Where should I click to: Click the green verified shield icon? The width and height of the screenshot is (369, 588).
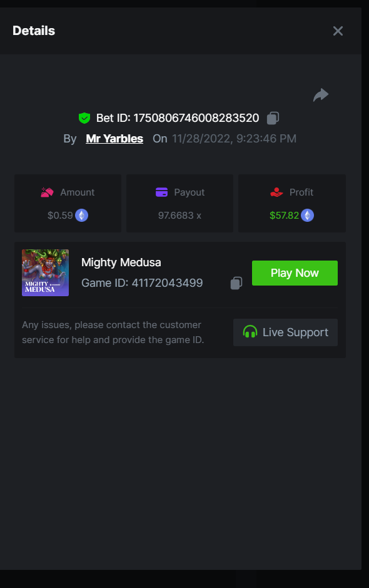pos(84,118)
